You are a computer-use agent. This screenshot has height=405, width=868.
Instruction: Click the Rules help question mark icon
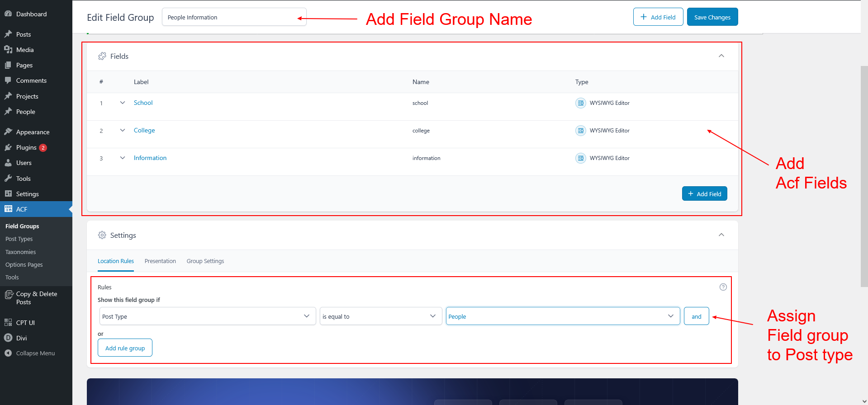[x=723, y=287]
